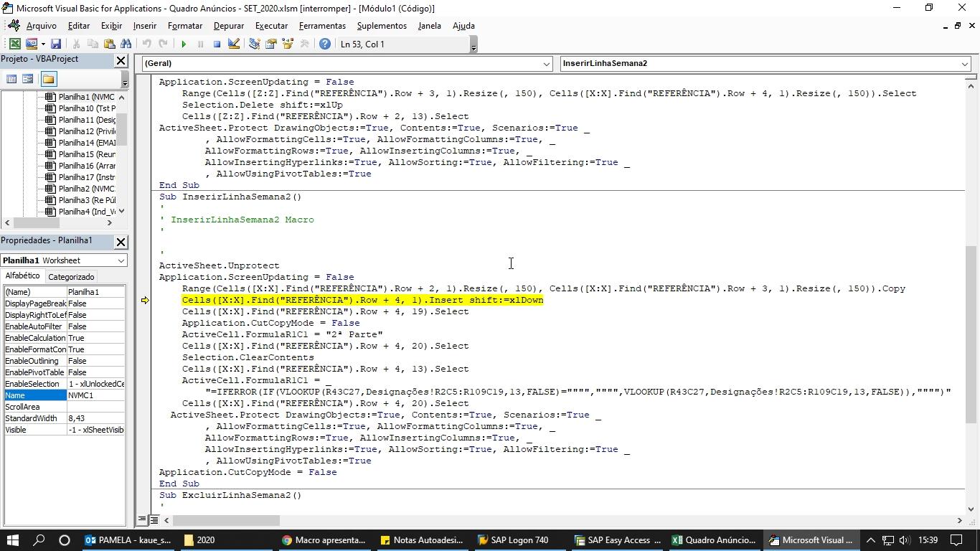
Task: Open VBA Help question mark icon
Action: [x=325, y=44]
